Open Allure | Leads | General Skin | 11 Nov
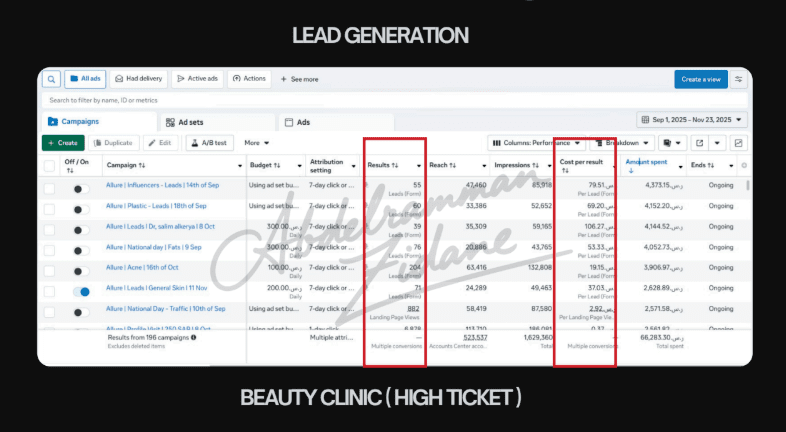This screenshot has height=432, width=786. (x=156, y=288)
